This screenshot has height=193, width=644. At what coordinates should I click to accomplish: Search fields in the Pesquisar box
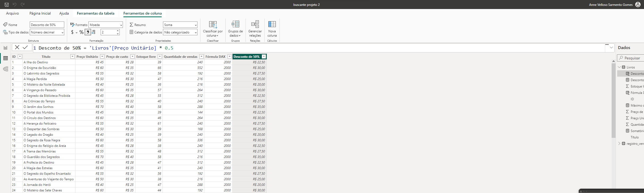coord(630,58)
